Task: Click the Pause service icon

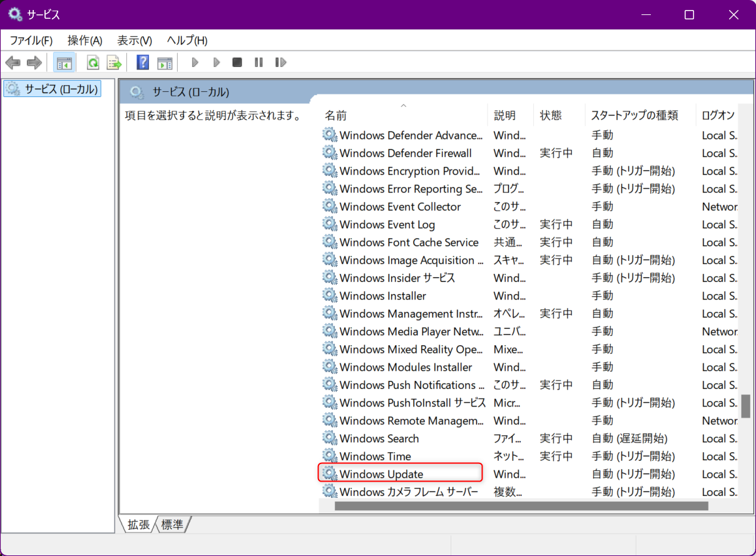Action: pos(258,63)
